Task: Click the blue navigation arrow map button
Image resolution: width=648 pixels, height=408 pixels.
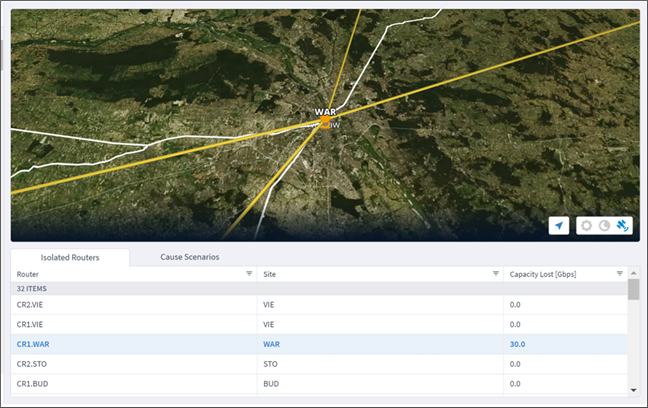Action: [x=559, y=226]
